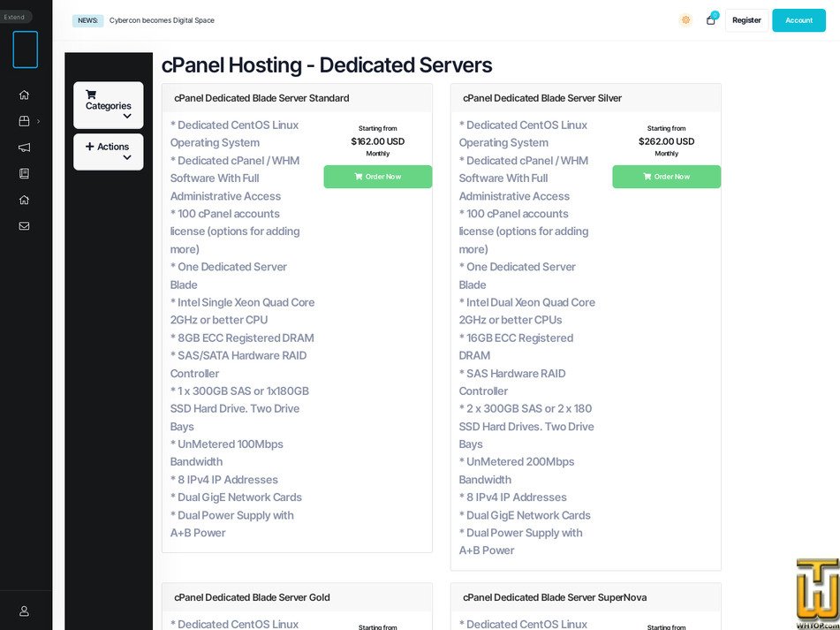This screenshot has height=630, width=840.
Task: Click '* 8GB ECC Registered DRAM' text
Action: pyautogui.click(x=242, y=338)
